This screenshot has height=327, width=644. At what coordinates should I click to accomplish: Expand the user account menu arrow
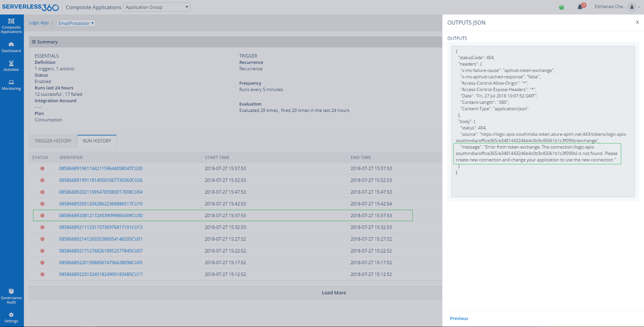click(639, 7)
